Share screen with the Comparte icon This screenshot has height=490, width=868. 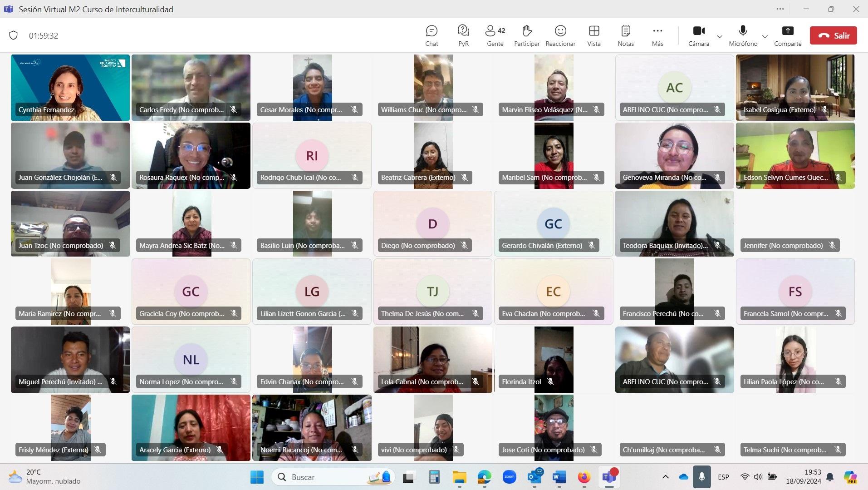[x=788, y=35]
